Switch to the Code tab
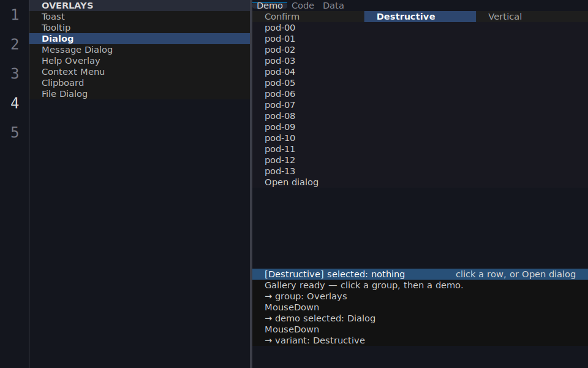Viewport: 588px width, 368px height. tap(303, 6)
